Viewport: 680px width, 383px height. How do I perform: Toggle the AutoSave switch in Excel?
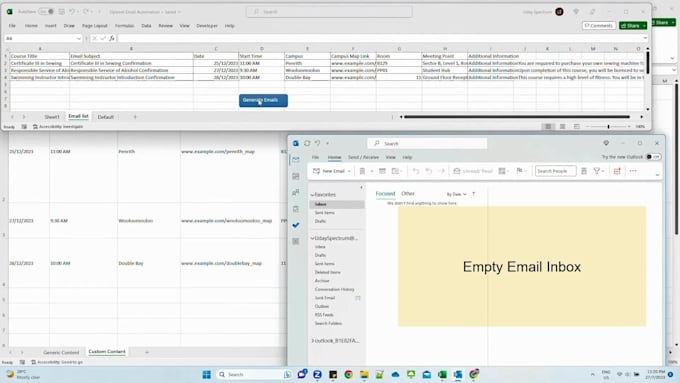point(46,12)
